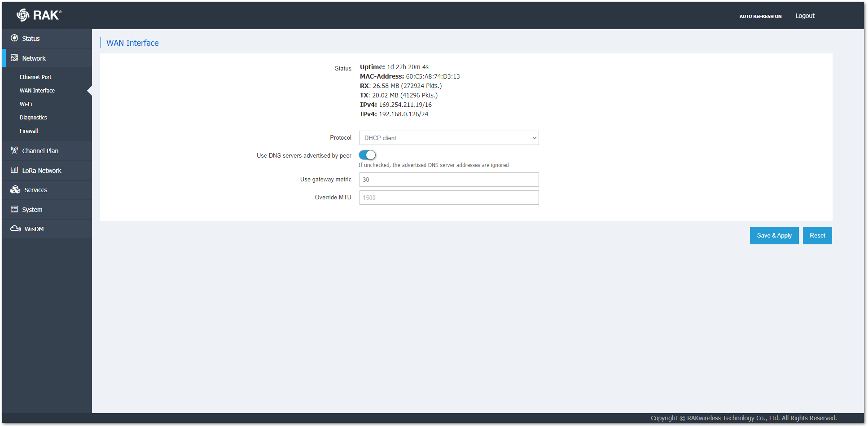
Task: Open Network menu label in sidebar
Action: (34, 58)
